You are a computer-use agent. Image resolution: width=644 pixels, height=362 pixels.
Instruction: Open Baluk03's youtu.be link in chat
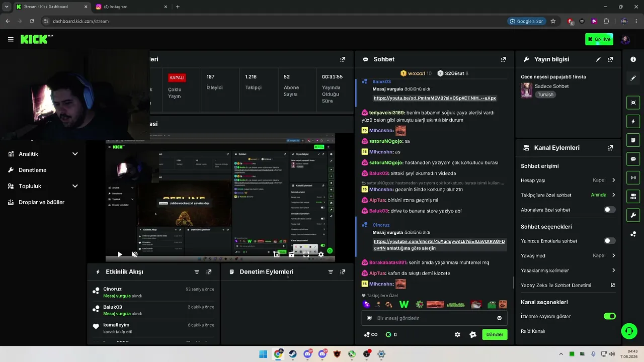coord(435,98)
